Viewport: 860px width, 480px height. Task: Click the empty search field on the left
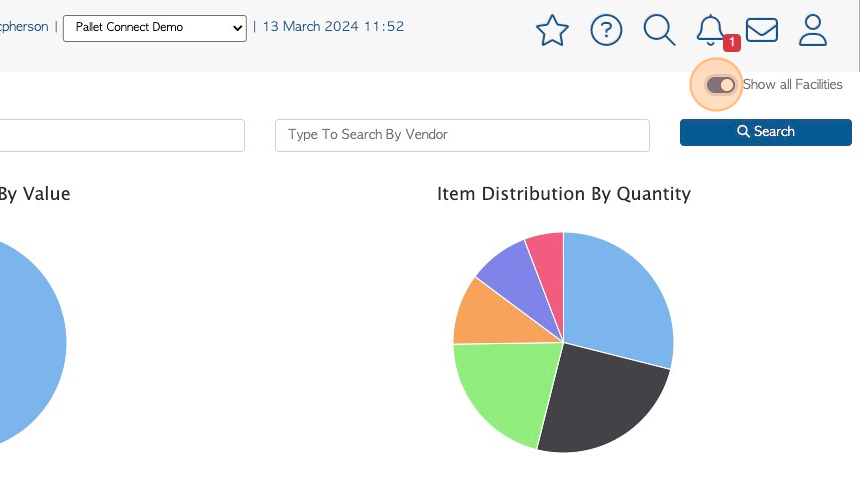121,135
